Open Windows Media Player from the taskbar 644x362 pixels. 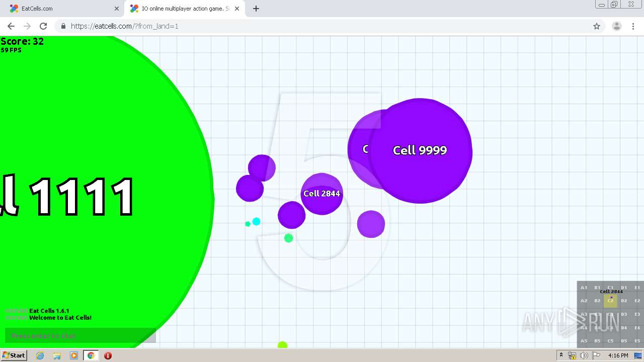click(74, 355)
